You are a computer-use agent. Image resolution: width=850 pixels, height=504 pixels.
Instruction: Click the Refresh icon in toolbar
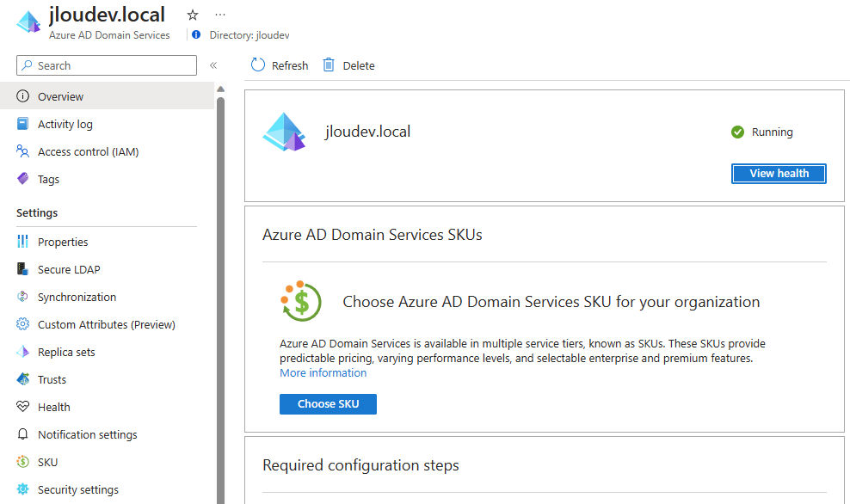pos(258,65)
